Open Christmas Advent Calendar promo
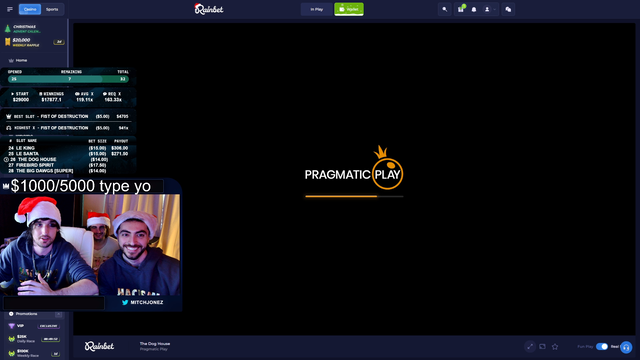This screenshot has height=360, width=640. pos(27,29)
